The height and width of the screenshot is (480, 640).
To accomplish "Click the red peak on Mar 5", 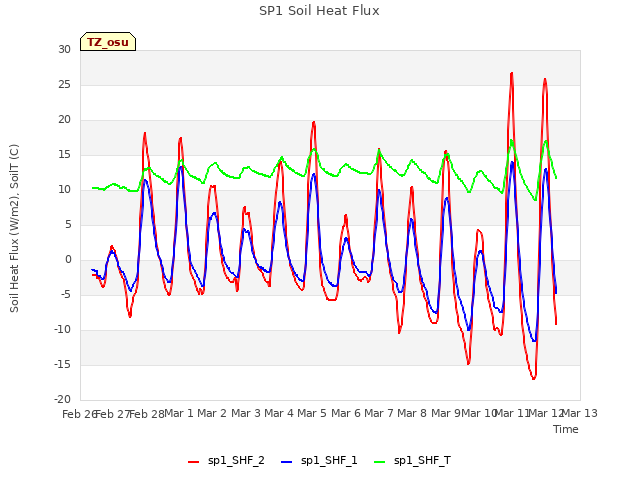I will point(313,122).
